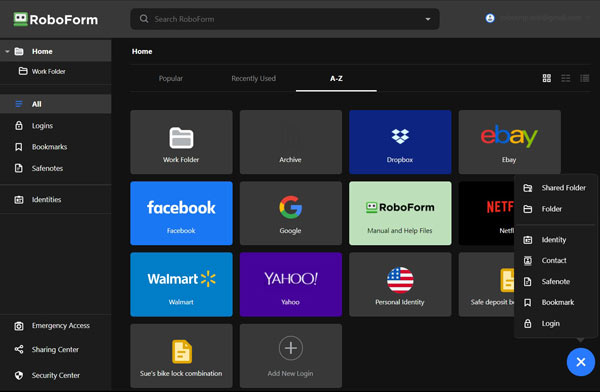600x392 pixels.
Task: Open the Archive tile
Action: click(x=291, y=142)
